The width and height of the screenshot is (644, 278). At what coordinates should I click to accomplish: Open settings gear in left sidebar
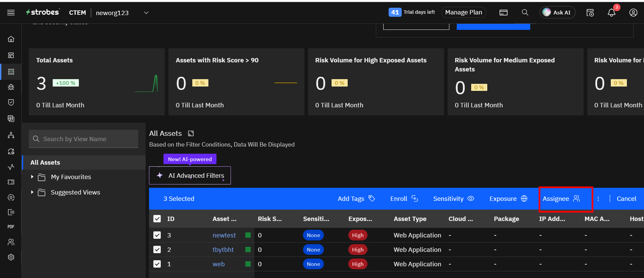(x=11, y=257)
